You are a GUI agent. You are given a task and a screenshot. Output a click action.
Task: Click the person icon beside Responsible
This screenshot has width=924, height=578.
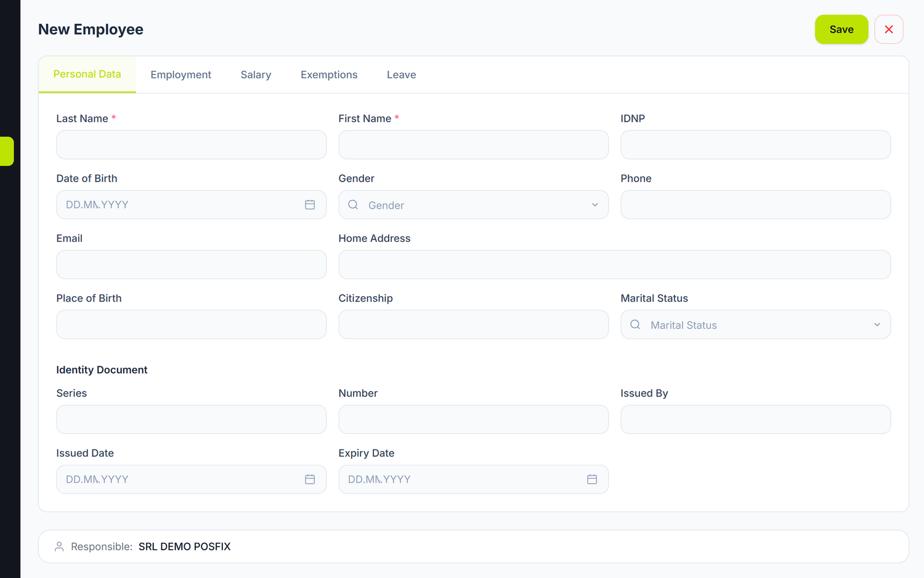point(59,547)
